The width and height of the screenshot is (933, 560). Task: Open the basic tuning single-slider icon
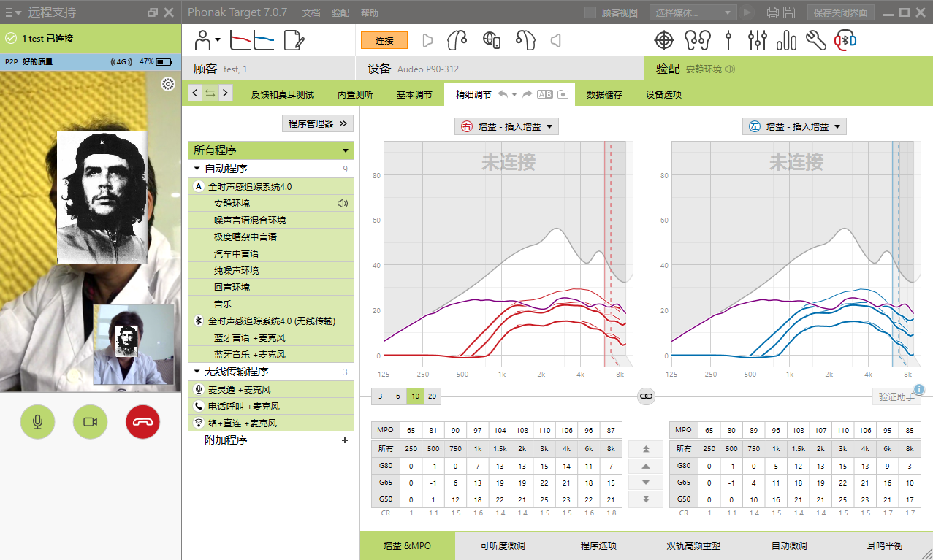click(x=728, y=40)
